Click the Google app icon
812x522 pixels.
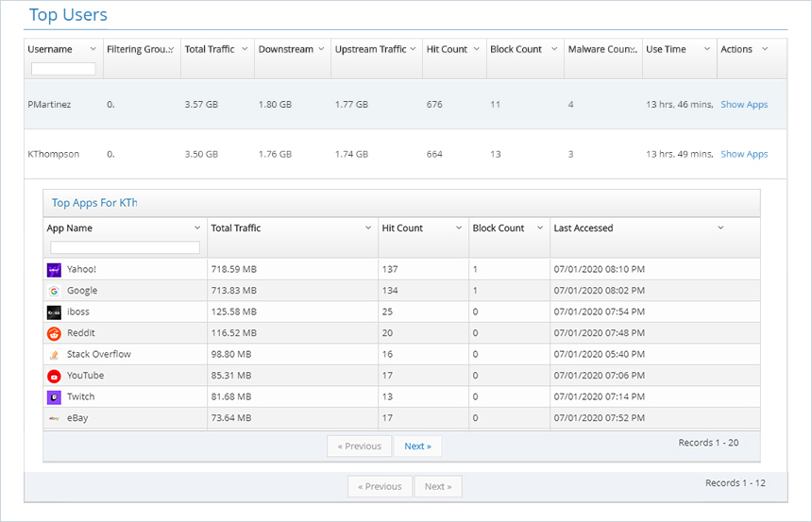(54, 291)
